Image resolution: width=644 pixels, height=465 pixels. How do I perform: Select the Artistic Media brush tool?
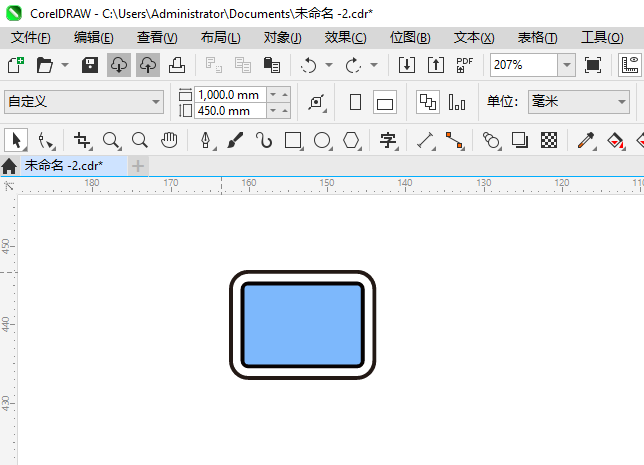point(236,140)
